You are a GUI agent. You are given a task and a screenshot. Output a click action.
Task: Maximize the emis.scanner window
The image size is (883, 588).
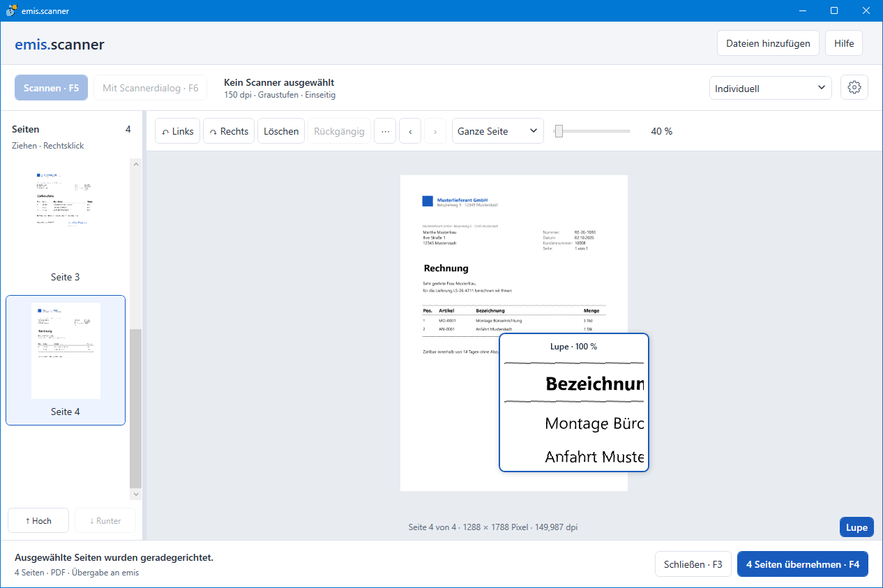[833, 10]
